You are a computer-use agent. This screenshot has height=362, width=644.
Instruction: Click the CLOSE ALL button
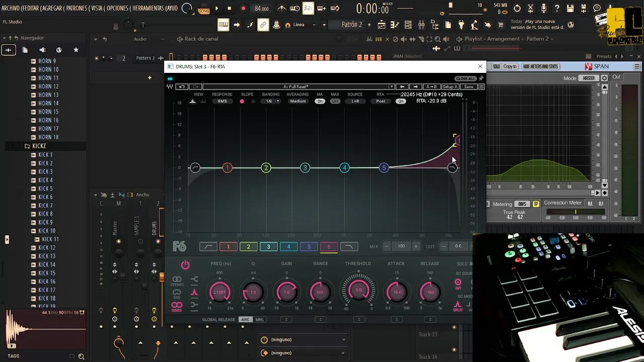coord(465,78)
